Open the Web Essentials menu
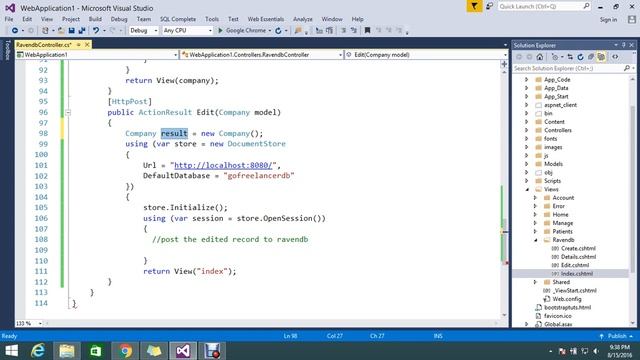This screenshot has height=360, width=640. 266,19
